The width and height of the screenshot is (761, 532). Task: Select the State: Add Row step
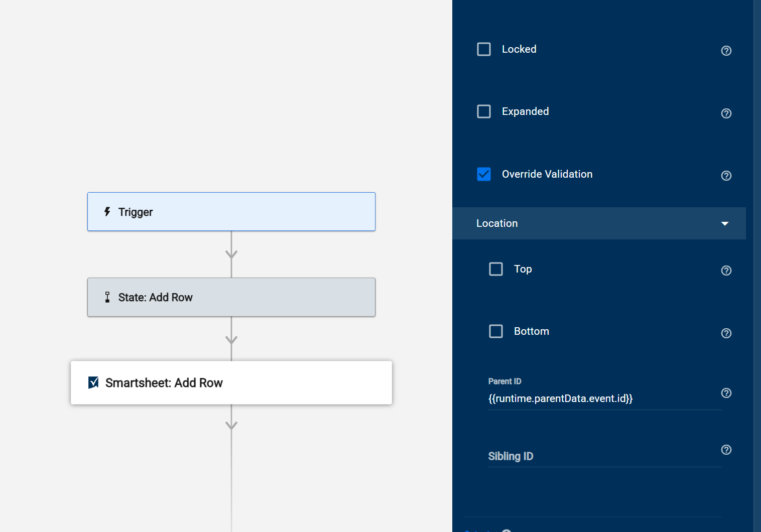231,297
